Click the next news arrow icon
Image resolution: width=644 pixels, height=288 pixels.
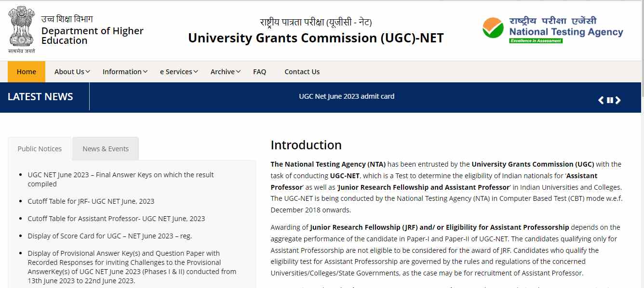coord(618,100)
